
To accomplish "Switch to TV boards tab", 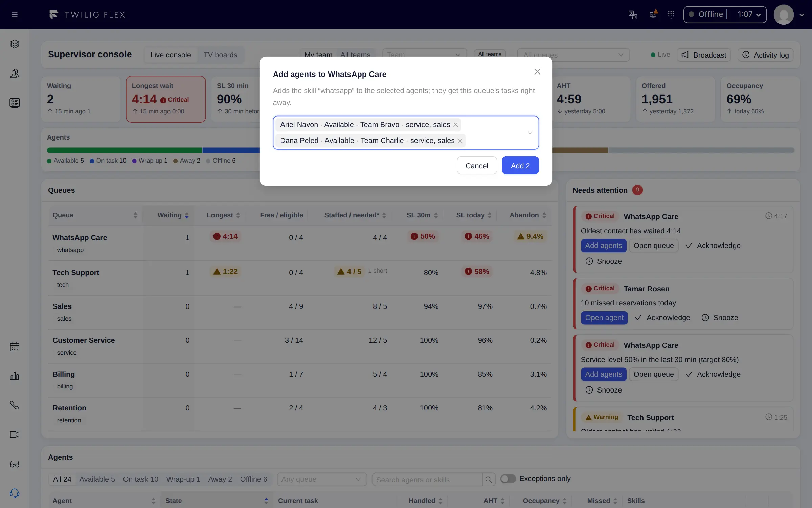I will (220, 55).
